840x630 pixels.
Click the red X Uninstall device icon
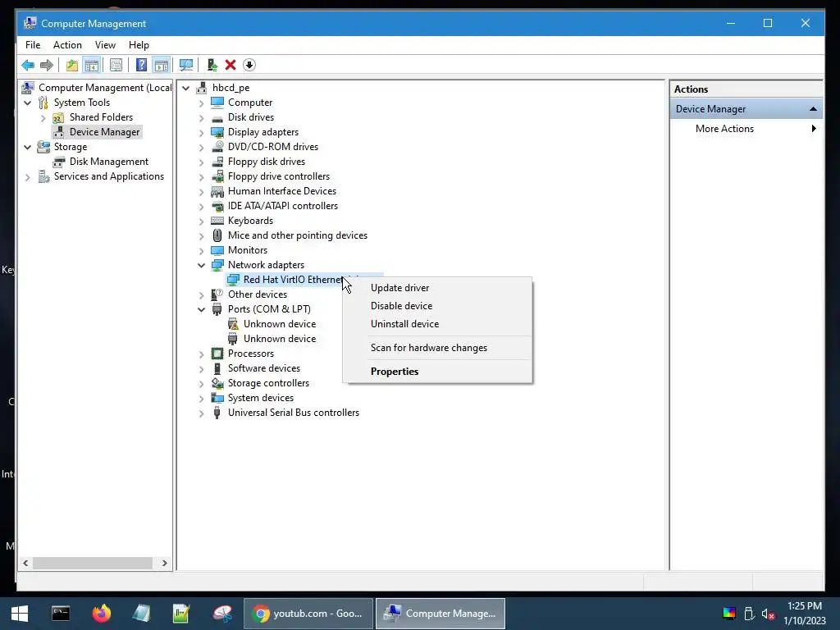click(231, 66)
